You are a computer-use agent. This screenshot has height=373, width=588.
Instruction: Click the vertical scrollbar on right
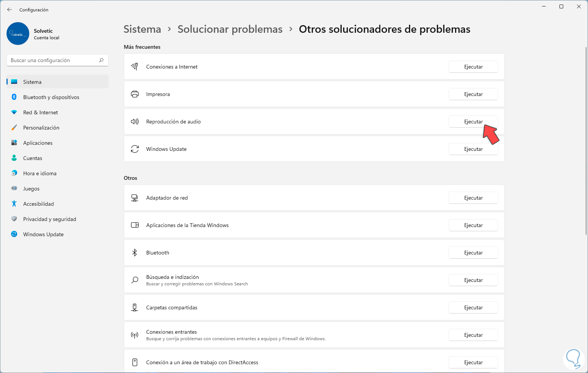tap(586, 141)
